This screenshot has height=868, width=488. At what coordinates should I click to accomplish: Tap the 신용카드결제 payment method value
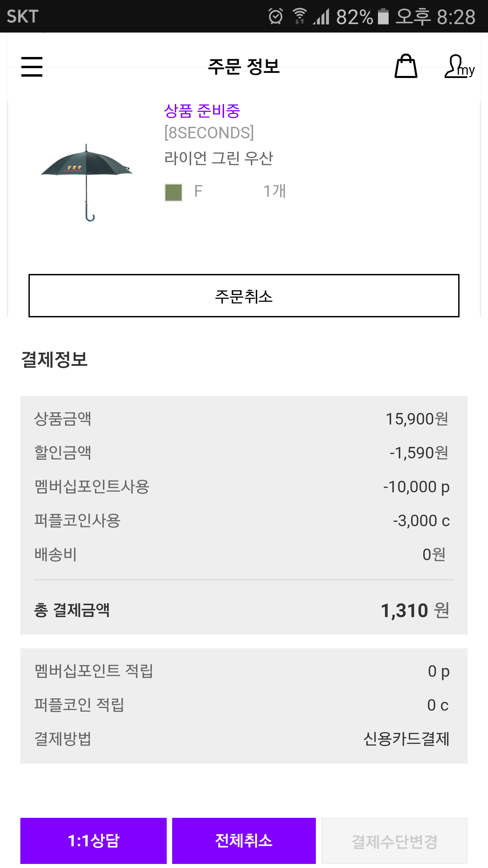tap(406, 739)
